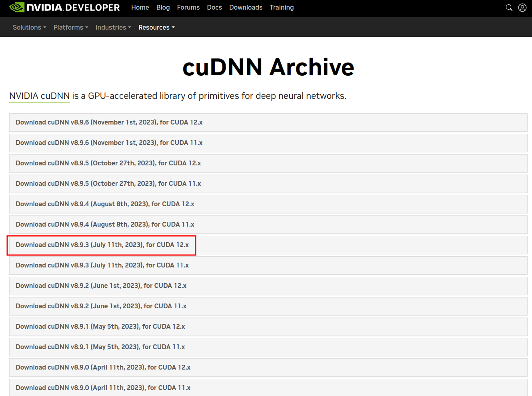The image size is (532, 396).
Task: Download cuDNN v8.9.5 for CUDA 11.x
Action: pos(108,183)
